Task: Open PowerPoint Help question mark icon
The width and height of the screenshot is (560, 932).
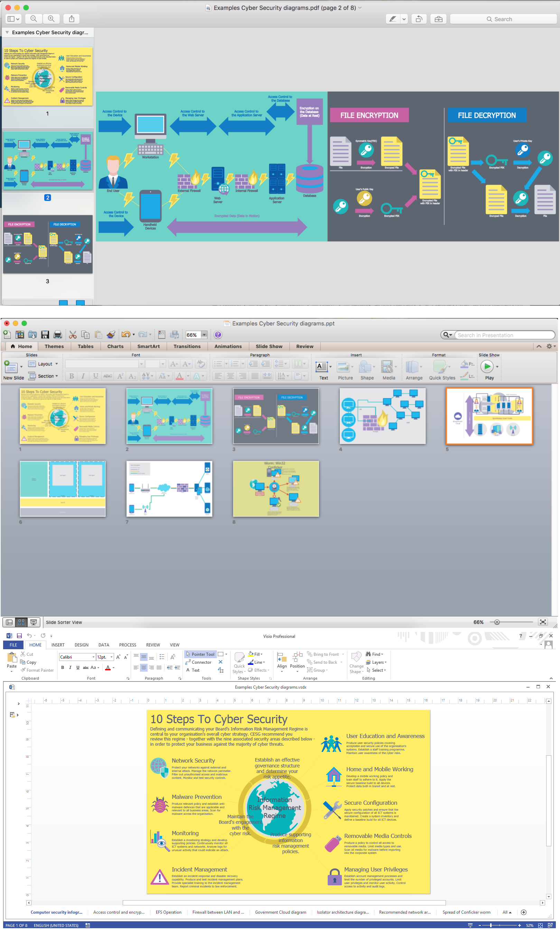Action: [x=218, y=335]
